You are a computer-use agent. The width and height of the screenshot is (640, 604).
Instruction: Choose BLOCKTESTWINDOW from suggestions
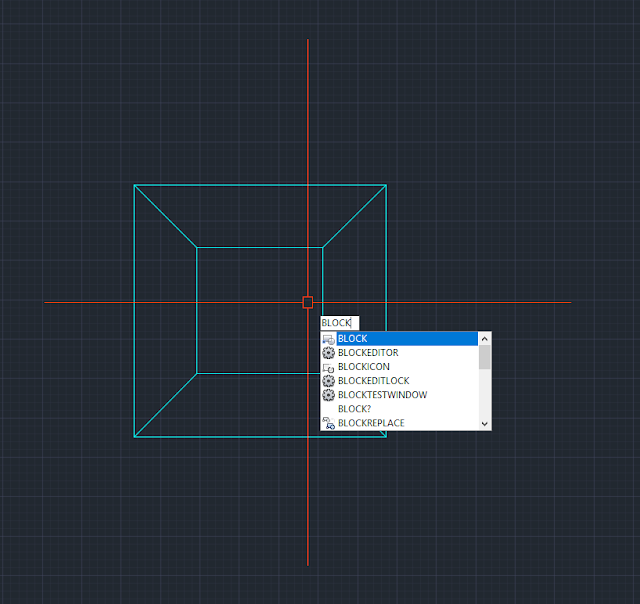(x=400, y=395)
